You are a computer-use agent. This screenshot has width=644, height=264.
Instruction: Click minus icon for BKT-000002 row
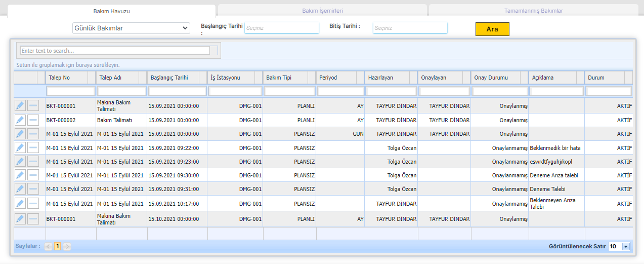33,120
